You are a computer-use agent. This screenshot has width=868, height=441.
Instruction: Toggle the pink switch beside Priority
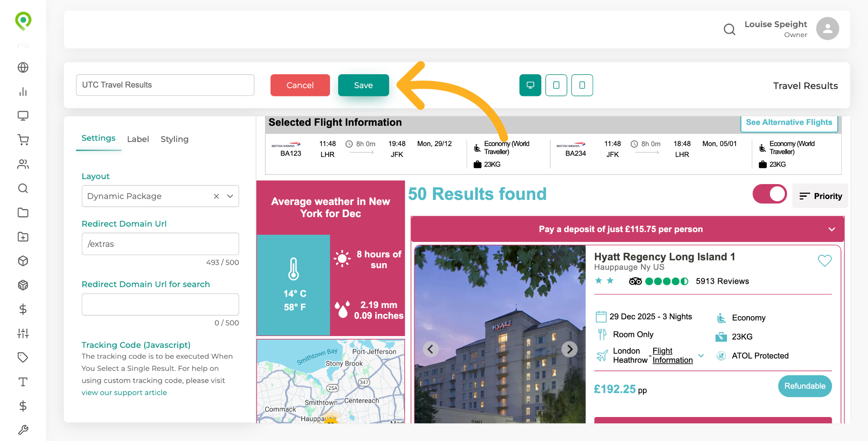pyautogui.click(x=769, y=194)
